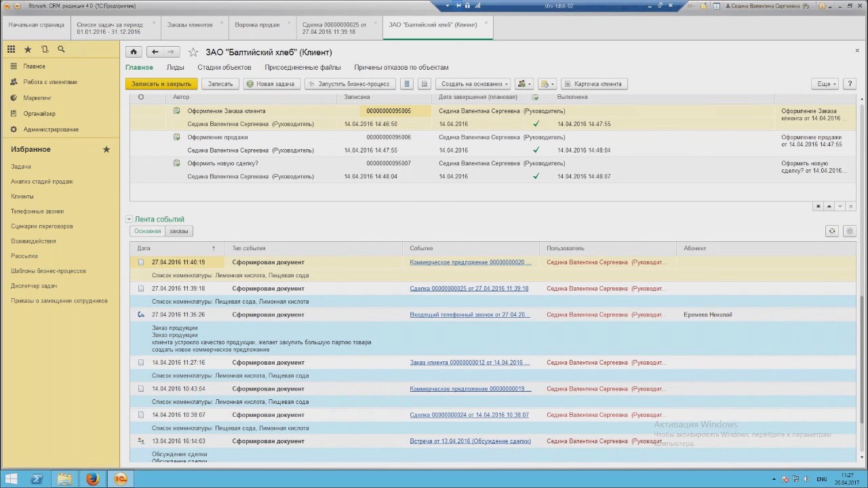Open favorites via the star icon

[x=27, y=49]
